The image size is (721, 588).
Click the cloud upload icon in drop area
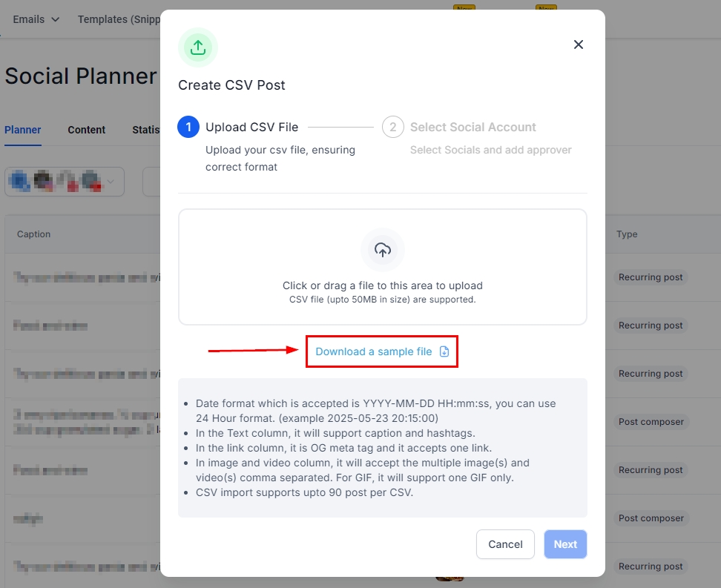coord(383,250)
